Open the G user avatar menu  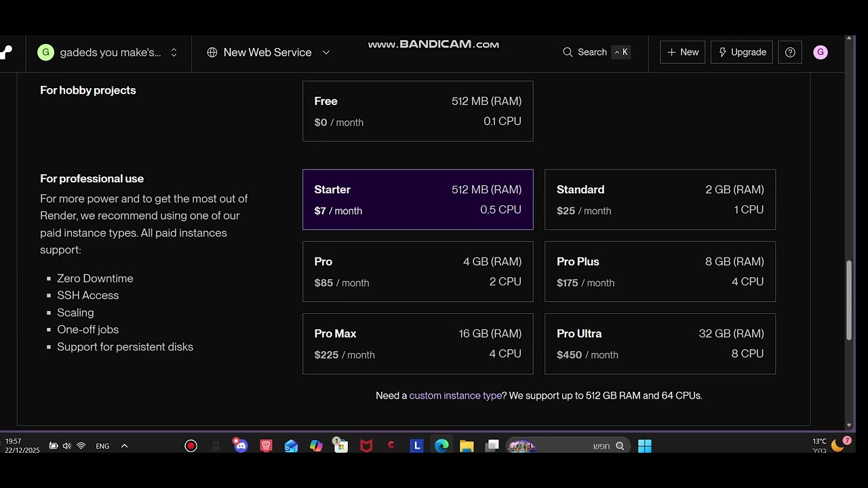click(x=820, y=52)
